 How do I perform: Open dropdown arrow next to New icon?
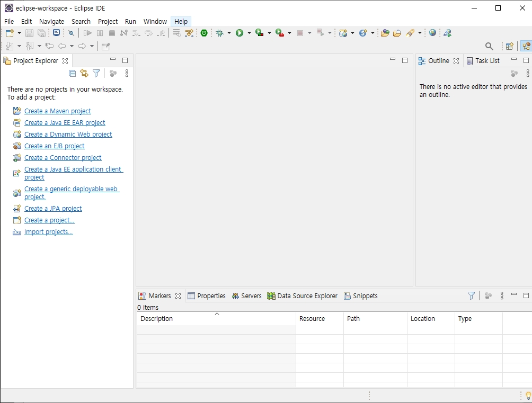19,33
